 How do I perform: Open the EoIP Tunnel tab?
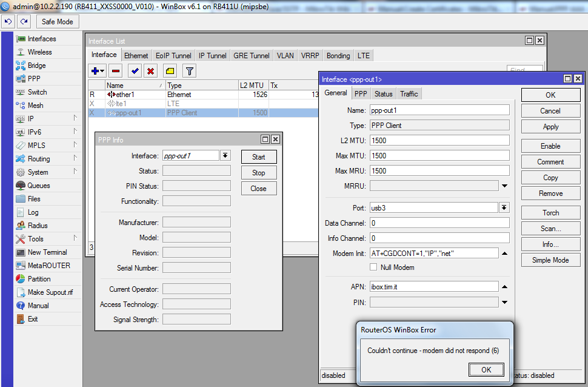tap(173, 55)
